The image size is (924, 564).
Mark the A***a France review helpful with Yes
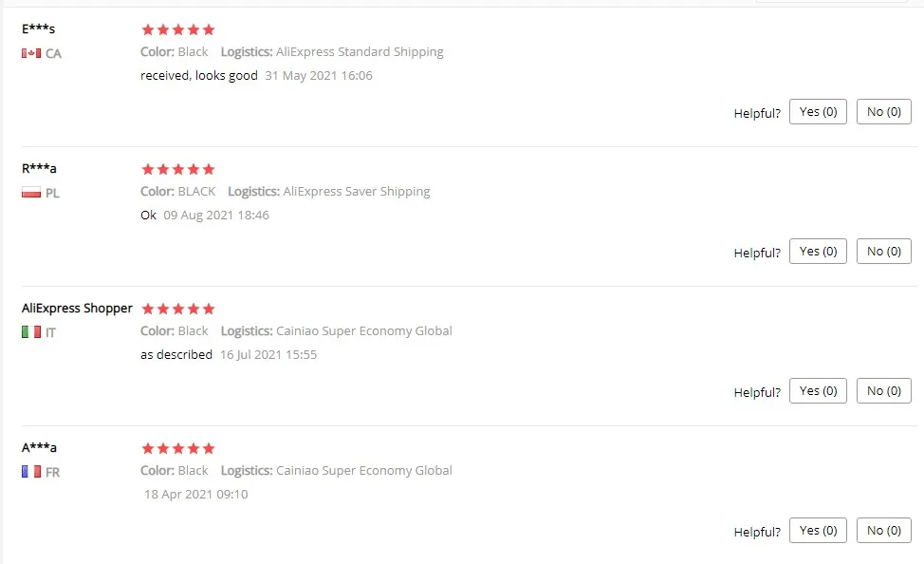(818, 531)
